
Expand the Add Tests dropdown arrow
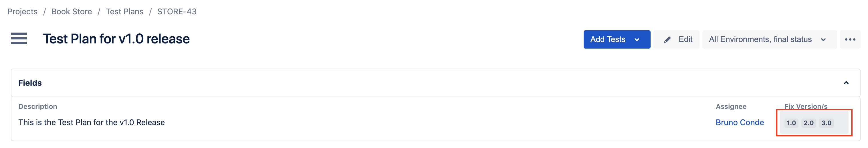coord(637,40)
